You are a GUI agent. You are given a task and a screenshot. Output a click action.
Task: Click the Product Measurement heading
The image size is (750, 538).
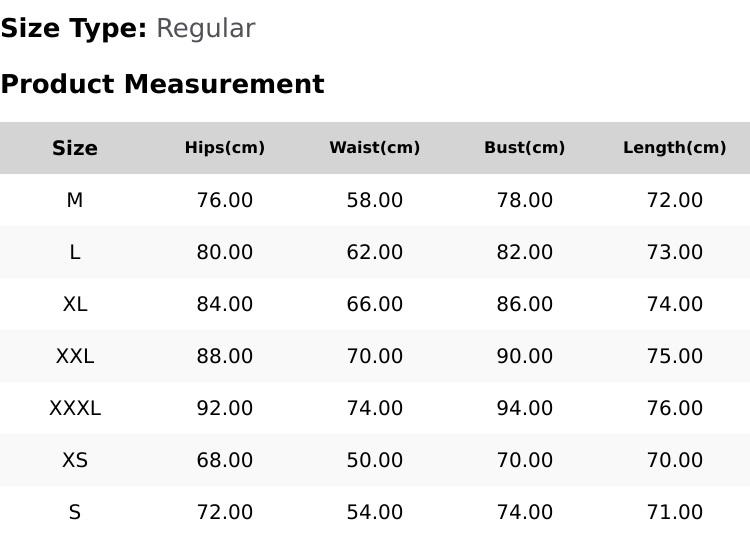point(163,84)
